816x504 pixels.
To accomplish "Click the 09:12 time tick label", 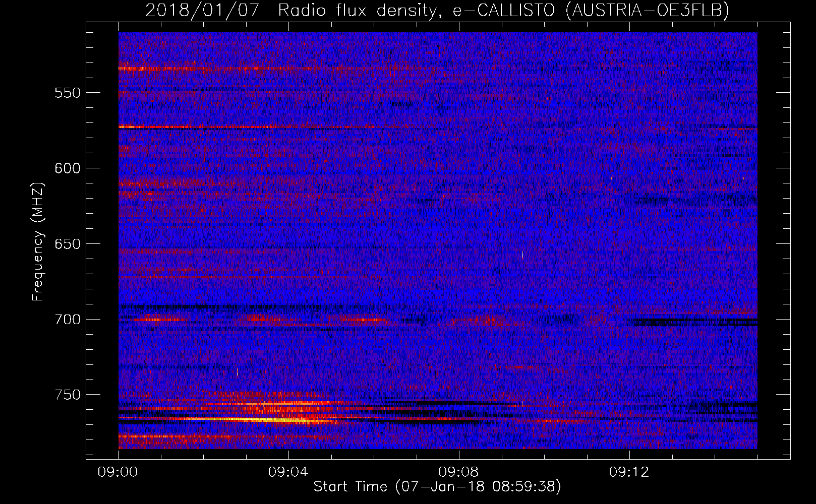I will [629, 472].
